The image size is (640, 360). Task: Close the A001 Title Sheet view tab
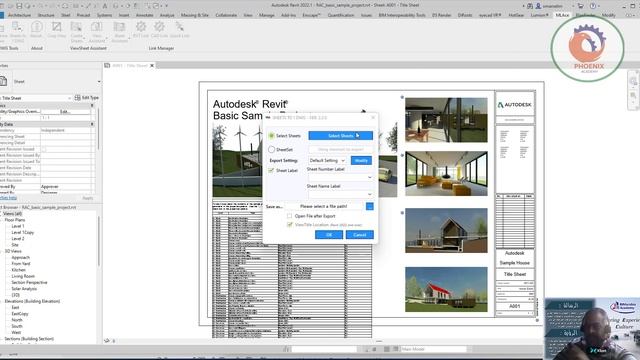152,65
